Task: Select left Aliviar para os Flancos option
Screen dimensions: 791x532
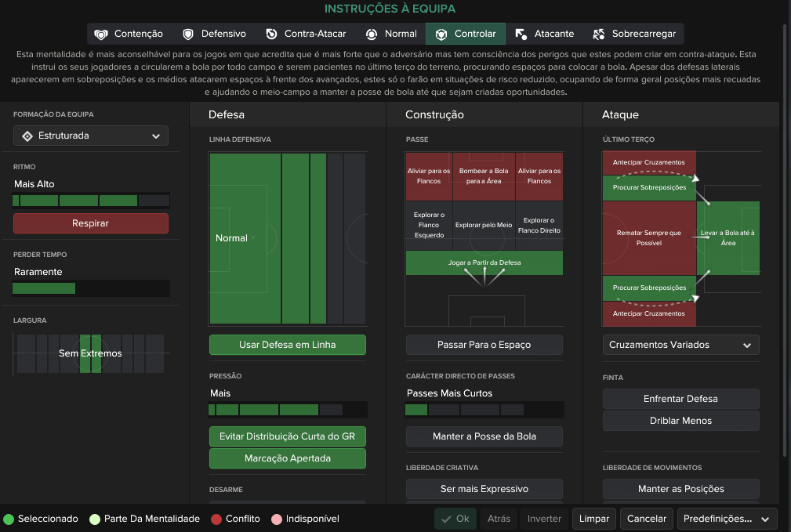Action: coord(429,176)
